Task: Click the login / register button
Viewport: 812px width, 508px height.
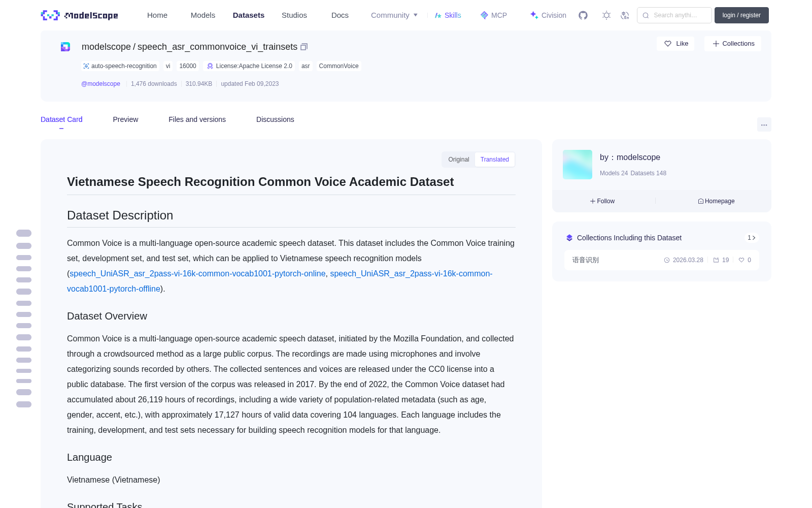Action: click(x=741, y=15)
